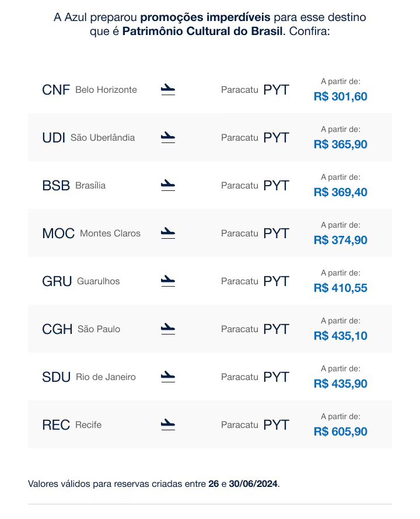Click the airplane icon in the Brasília row

coord(168,186)
